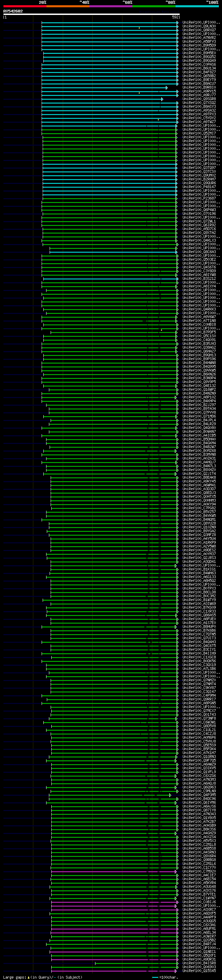The height and width of the screenshot is (980, 222).
Task: Click the UniRef100_Q4P3M5 alignment arrowhead
Action: point(170,795)
